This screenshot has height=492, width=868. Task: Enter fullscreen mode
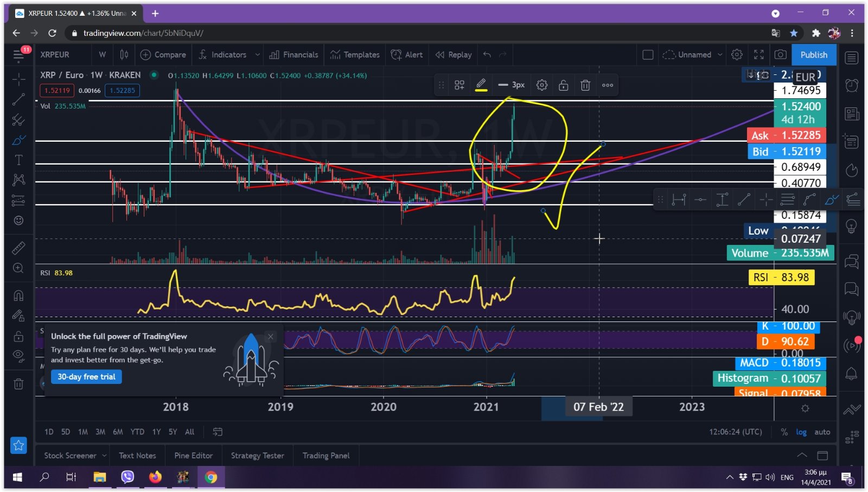point(759,55)
